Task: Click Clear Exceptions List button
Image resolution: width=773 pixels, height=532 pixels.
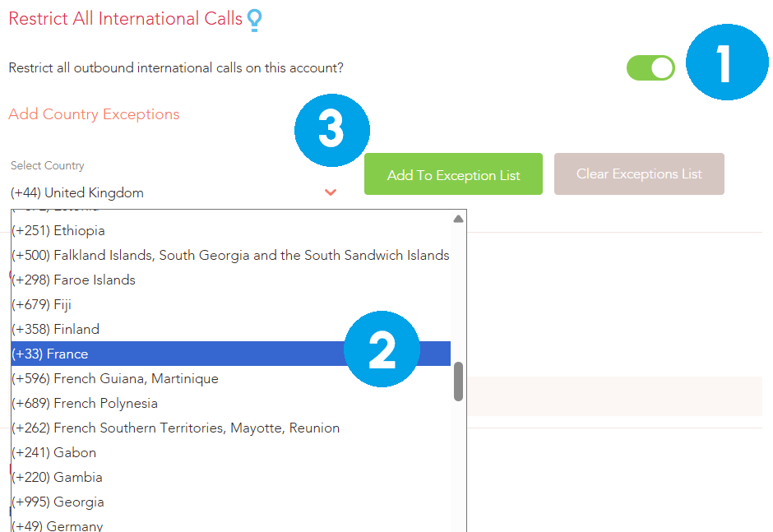Action: [x=639, y=174]
